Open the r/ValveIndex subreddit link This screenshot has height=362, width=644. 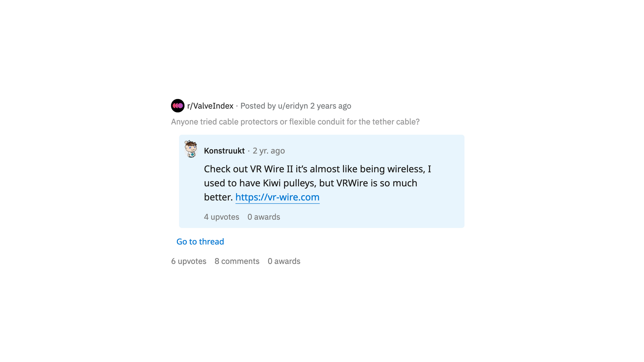210,106
